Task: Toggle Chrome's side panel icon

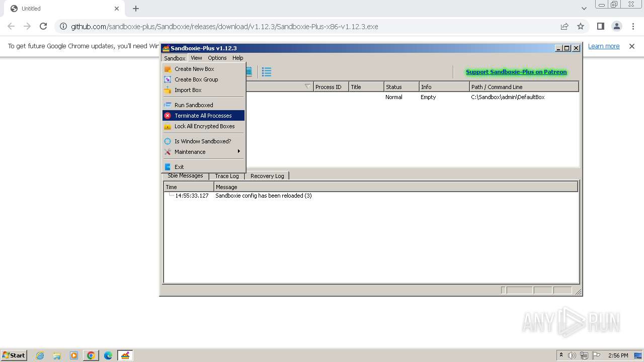Action: (601, 26)
